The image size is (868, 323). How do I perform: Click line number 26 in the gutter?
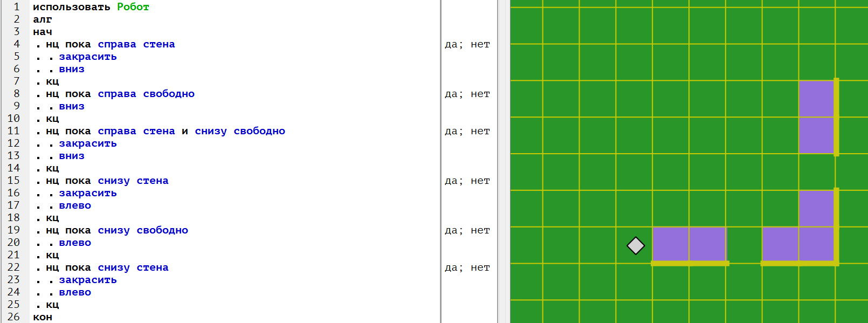click(x=13, y=317)
